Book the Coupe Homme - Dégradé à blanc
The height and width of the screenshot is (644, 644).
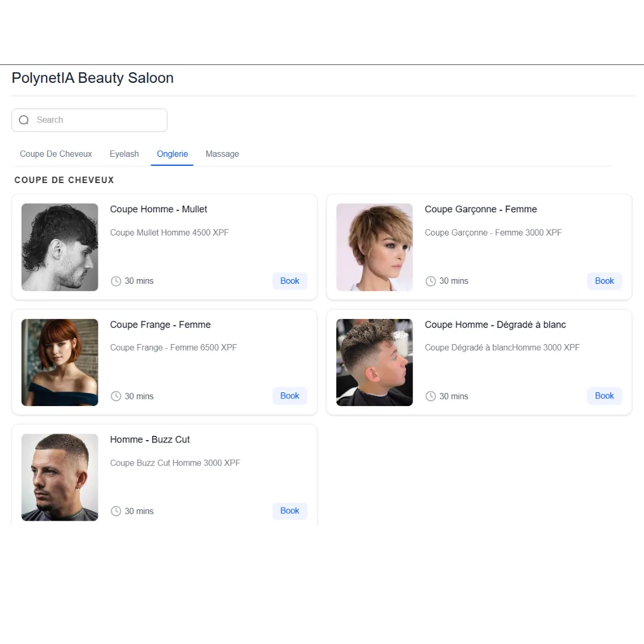604,396
